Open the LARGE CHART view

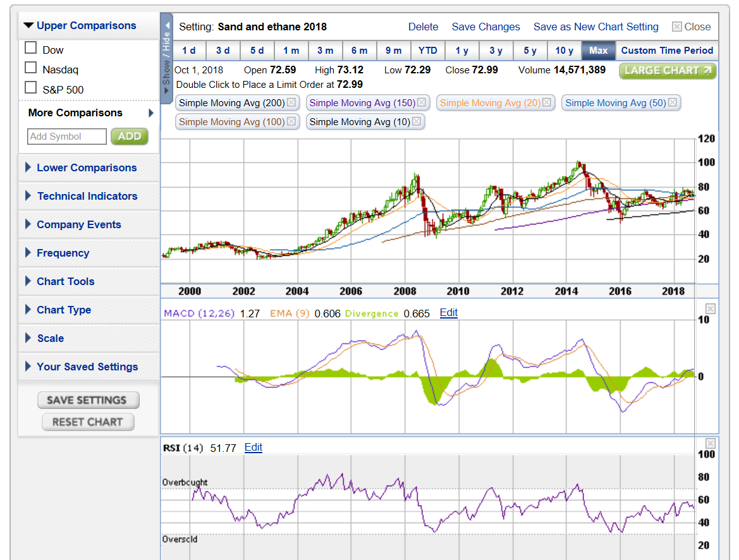coord(668,71)
